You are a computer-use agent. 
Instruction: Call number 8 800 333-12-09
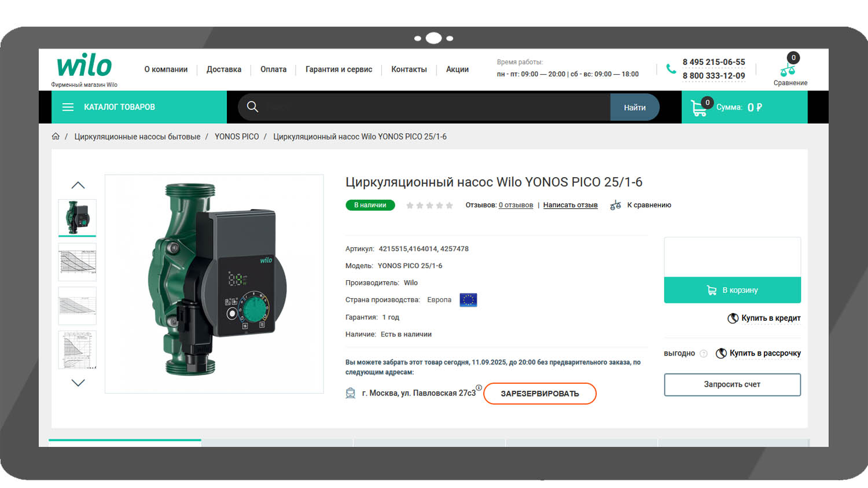pos(713,76)
